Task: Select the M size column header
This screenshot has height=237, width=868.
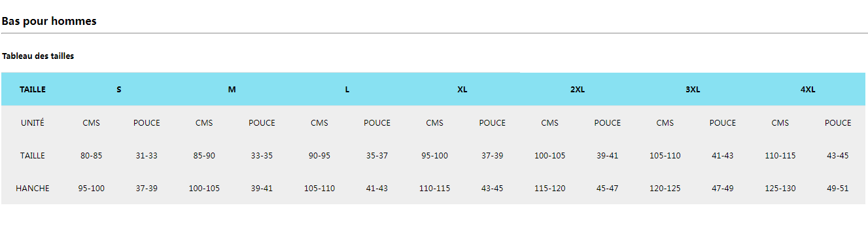Action: 232,90
